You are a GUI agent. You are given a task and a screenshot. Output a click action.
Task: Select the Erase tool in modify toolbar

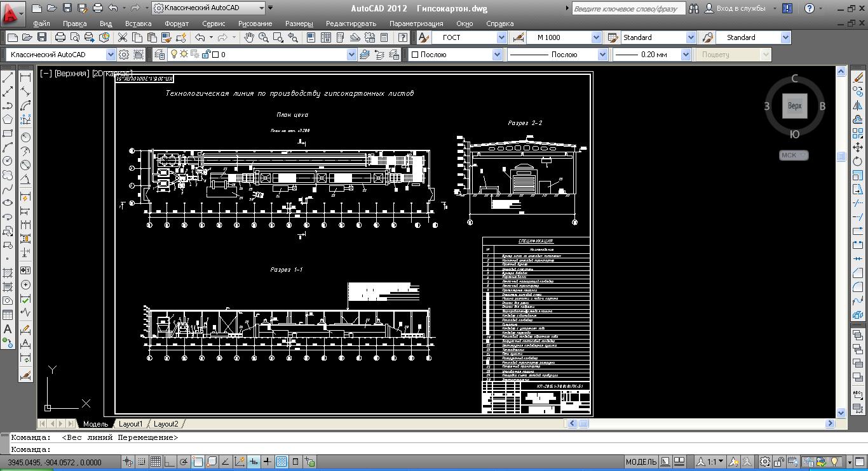[x=858, y=77]
